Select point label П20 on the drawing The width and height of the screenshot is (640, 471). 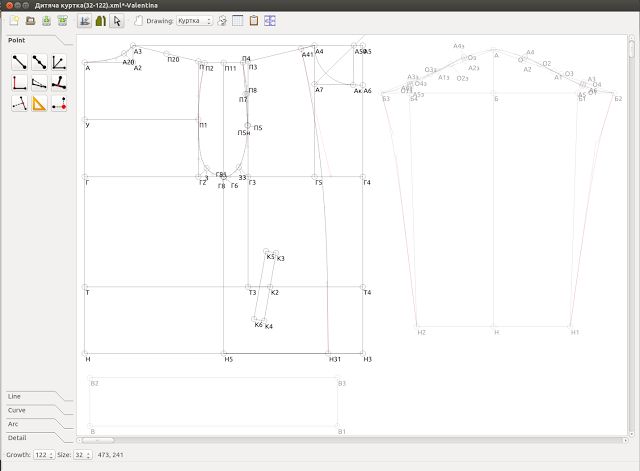coord(173,60)
